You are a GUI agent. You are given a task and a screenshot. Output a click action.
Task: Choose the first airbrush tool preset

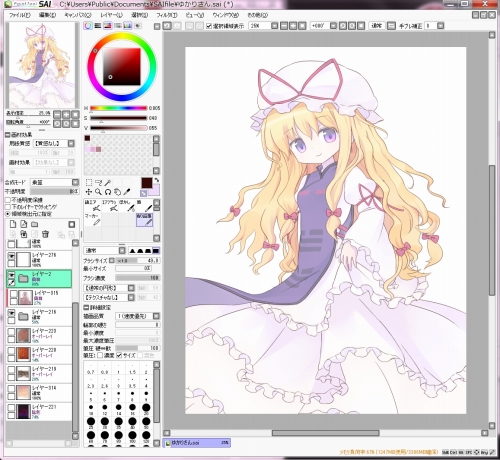point(92,206)
